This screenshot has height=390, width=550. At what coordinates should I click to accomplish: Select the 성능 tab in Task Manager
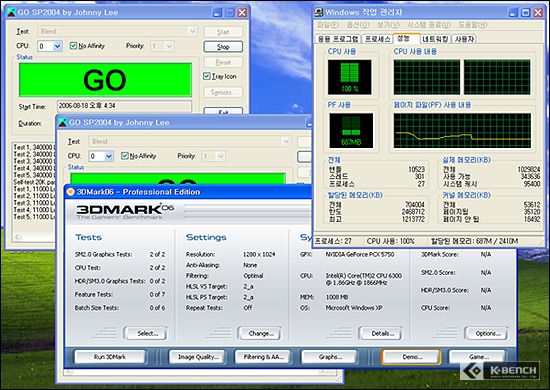(405, 38)
